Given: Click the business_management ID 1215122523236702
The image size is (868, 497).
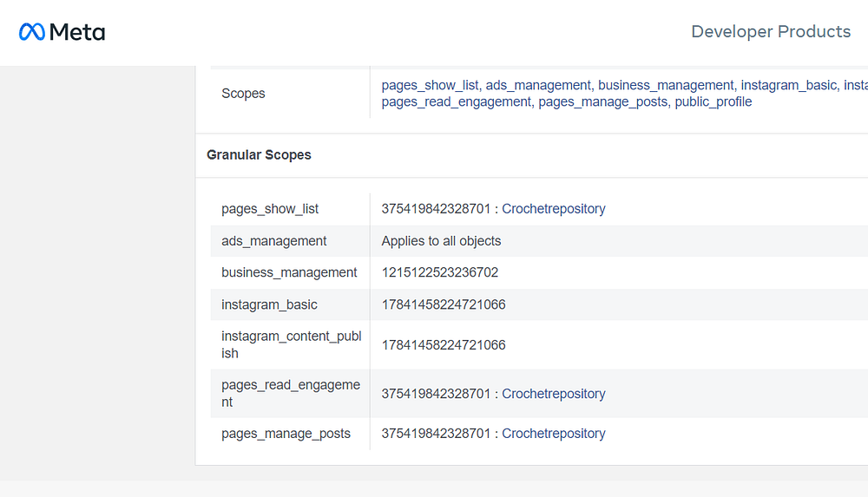Looking at the screenshot, I should (x=440, y=272).
